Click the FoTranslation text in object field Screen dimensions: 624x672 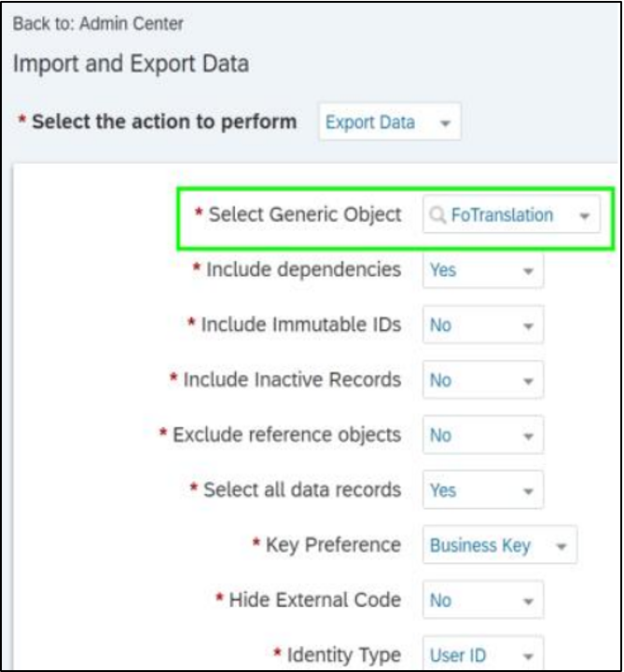coord(502,214)
